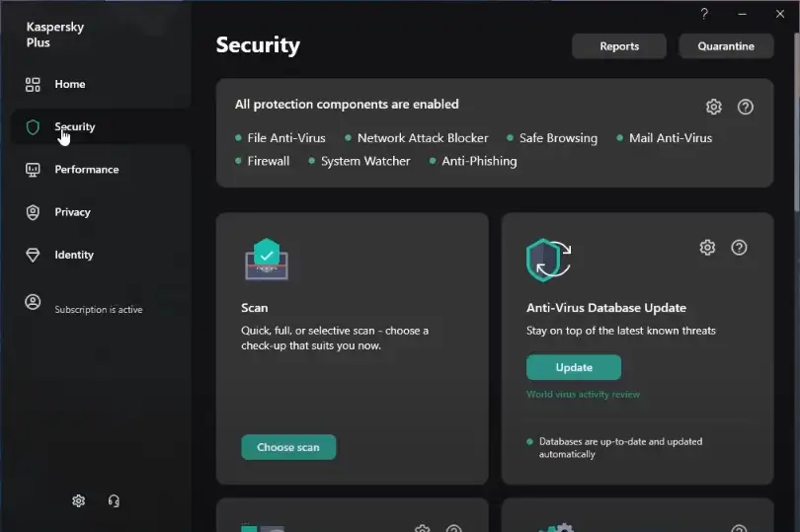Click the Update button

click(x=574, y=367)
